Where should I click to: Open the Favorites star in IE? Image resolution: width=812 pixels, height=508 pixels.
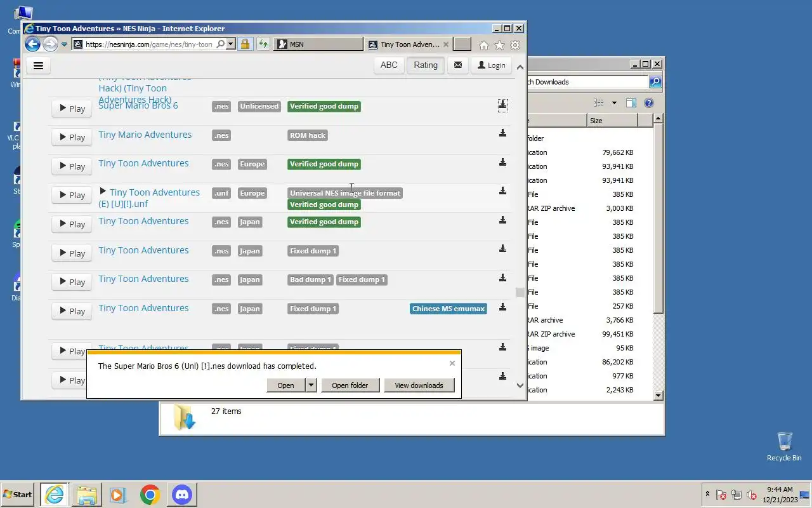(499, 45)
